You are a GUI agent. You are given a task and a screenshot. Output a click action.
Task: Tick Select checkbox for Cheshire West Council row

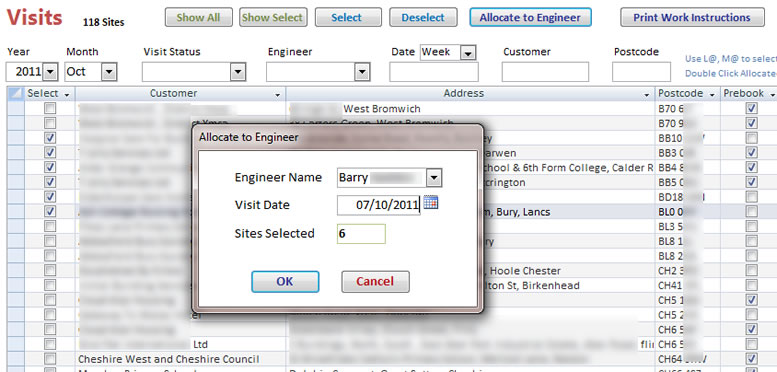50,359
